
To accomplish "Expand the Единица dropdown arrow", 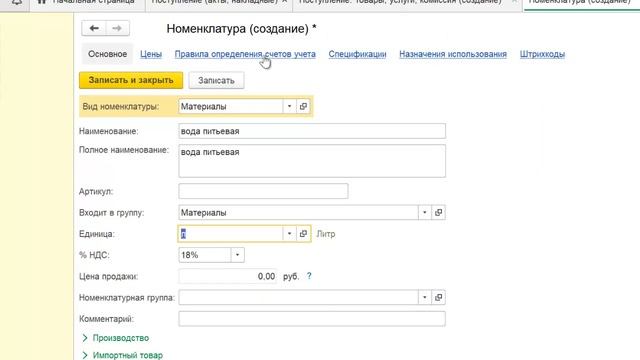I will coord(289,234).
